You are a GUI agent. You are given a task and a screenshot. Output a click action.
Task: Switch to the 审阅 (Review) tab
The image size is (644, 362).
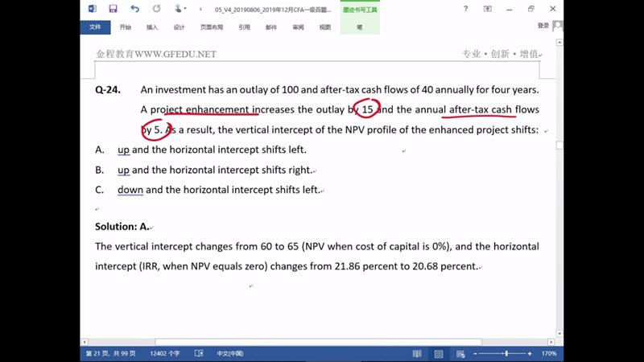pyautogui.click(x=298, y=27)
